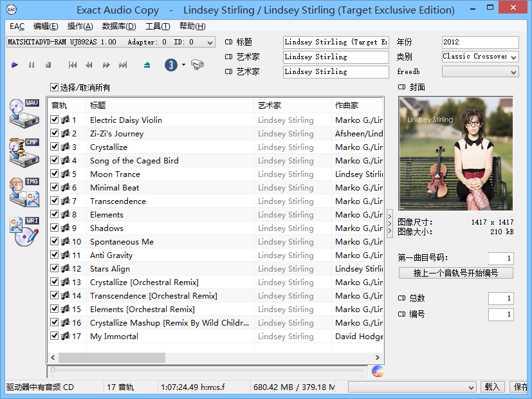This screenshot has height=399, width=532.
Task: Open the EAC menu
Action: click(17, 26)
